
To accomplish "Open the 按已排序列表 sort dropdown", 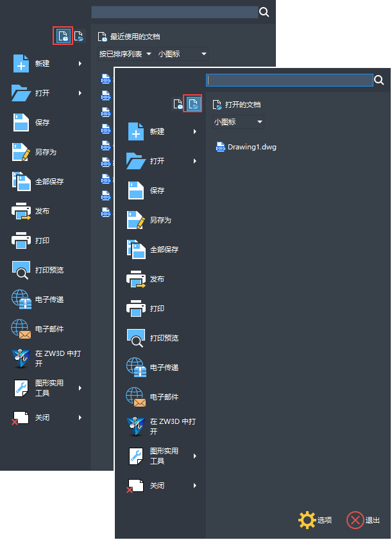I will pyautogui.click(x=126, y=54).
